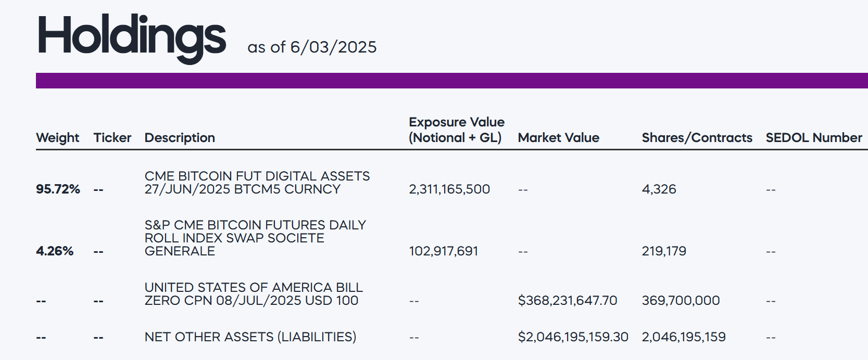The height and width of the screenshot is (360, 868).
Task: Select the $368,231,647.70 market value
Action: 567,301
